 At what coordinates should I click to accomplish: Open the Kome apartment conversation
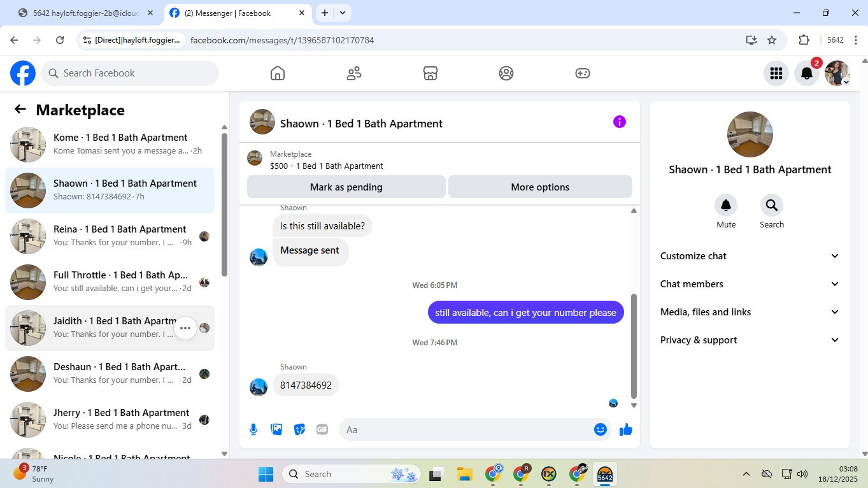110,145
